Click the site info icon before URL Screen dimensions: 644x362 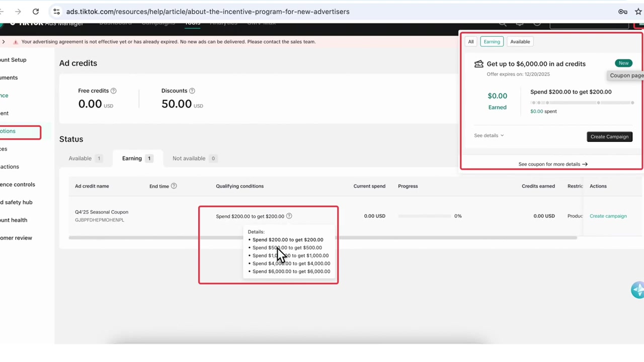pos(56,12)
